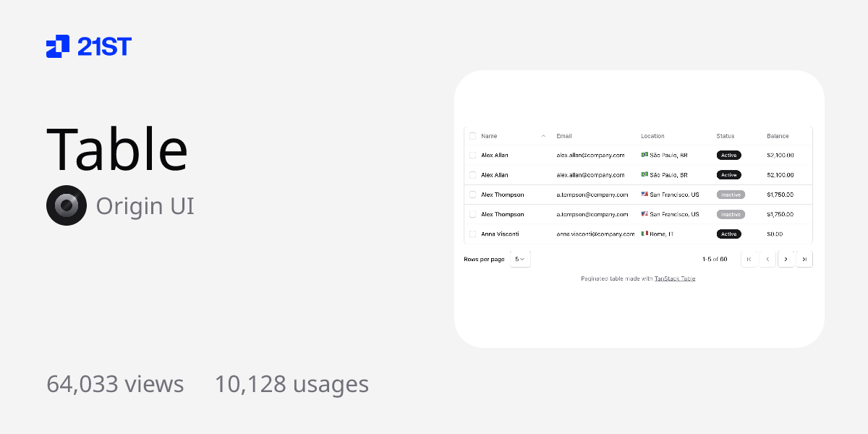Open the TanStack Table link
The width and height of the screenshot is (868, 434).
click(x=675, y=278)
